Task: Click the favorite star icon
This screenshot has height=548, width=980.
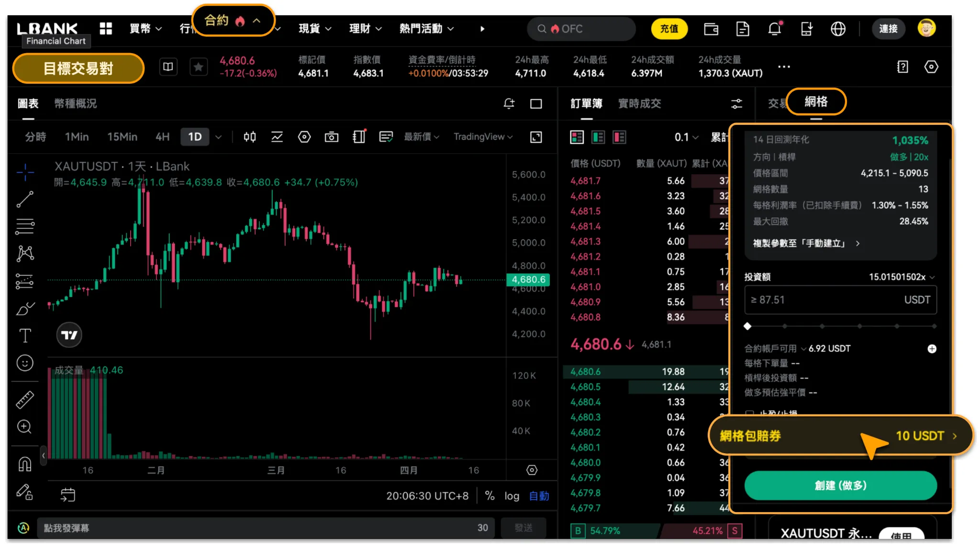Action: point(198,67)
